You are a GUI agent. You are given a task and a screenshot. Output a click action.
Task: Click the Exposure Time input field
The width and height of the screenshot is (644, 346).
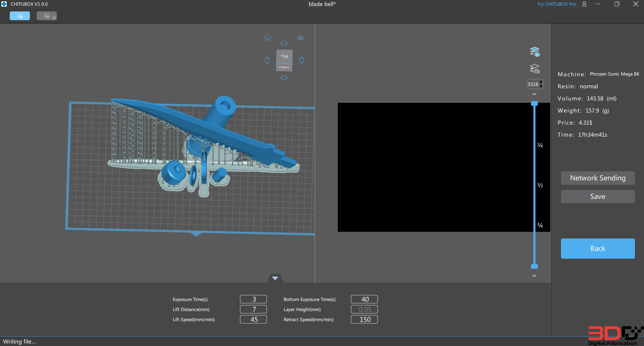pos(253,299)
